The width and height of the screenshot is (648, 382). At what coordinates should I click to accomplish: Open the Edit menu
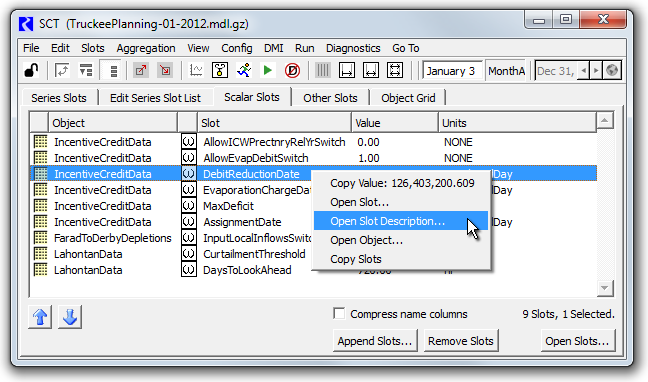pos(60,48)
